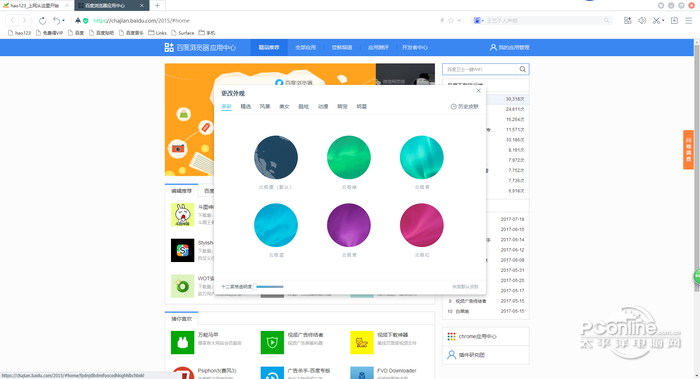Viewport: 700px width, 379px height.
Task: Open the 精品推荐 navigation tab
Action: click(x=269, y=47)
